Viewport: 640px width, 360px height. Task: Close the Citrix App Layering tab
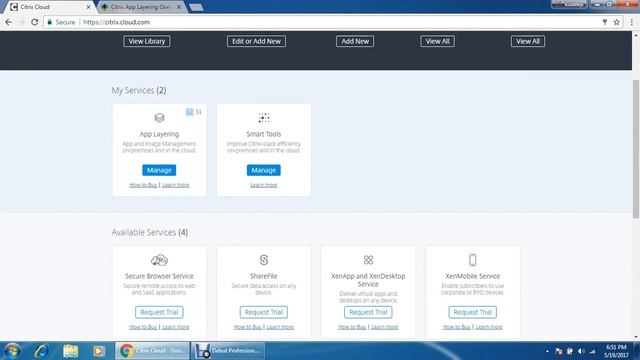(x=179, y=7)
